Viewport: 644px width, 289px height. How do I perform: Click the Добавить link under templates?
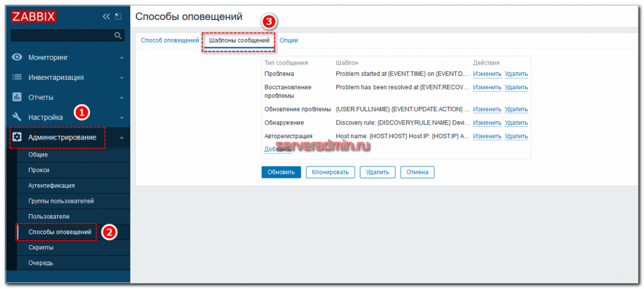pos(277,150)
